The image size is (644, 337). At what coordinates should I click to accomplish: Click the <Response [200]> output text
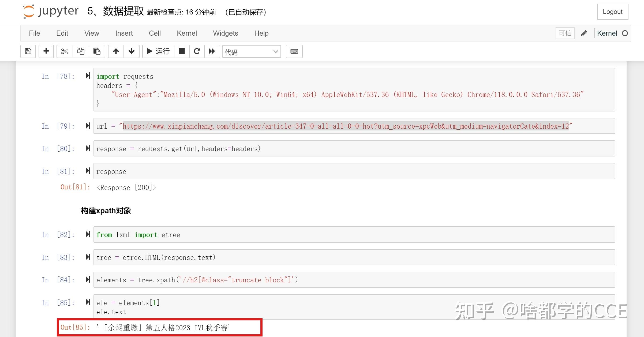126,188
